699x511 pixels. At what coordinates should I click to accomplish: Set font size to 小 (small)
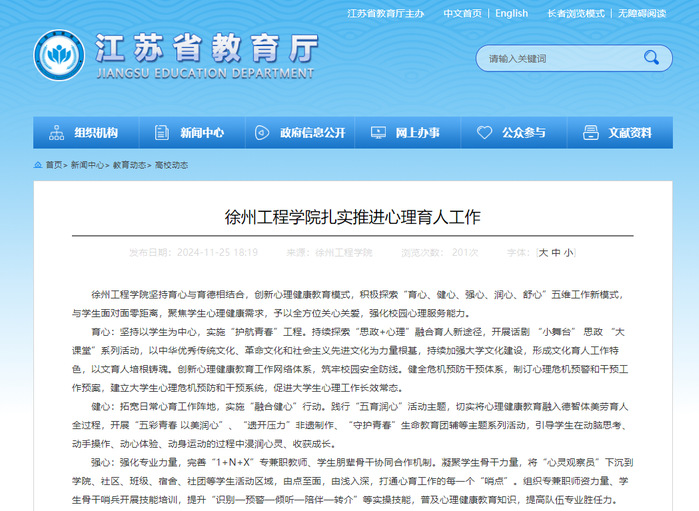(x=569, y=253)
